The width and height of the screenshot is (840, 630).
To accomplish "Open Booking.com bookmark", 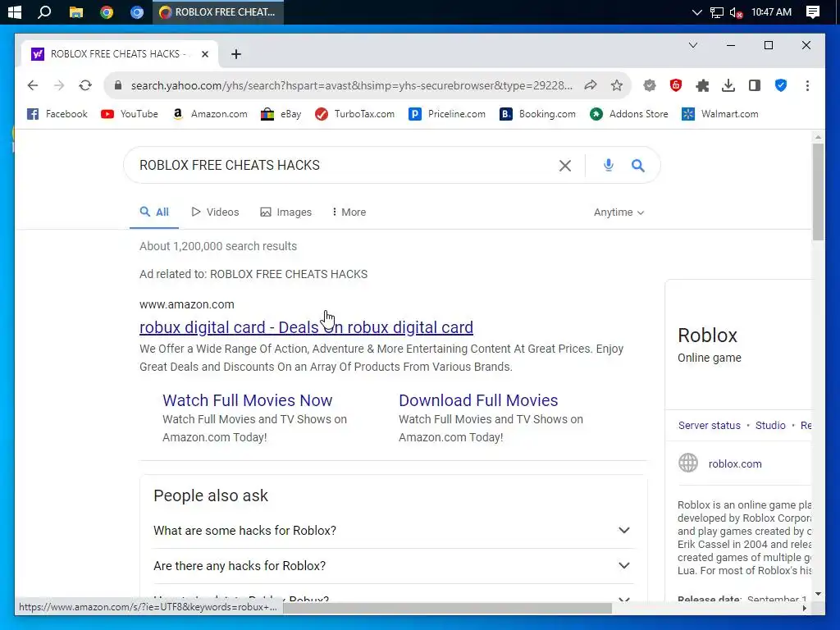I will click(537, 114).
